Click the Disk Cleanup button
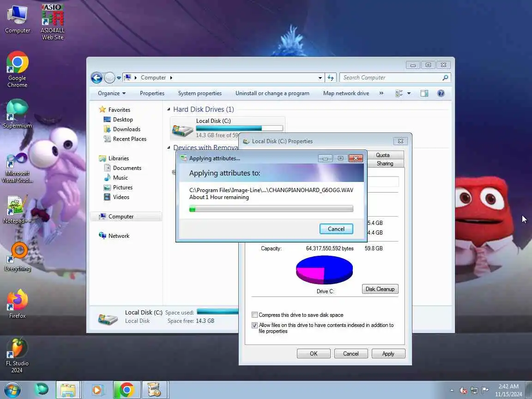 (x=380, y=289)
